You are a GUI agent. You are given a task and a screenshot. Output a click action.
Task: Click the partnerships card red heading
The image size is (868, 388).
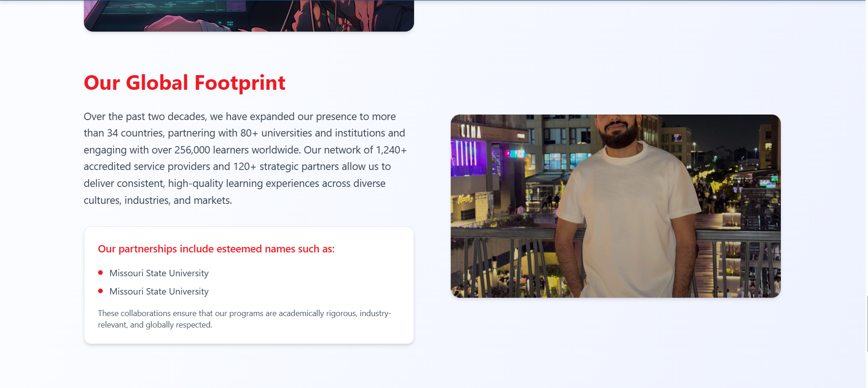pos(216,249)
